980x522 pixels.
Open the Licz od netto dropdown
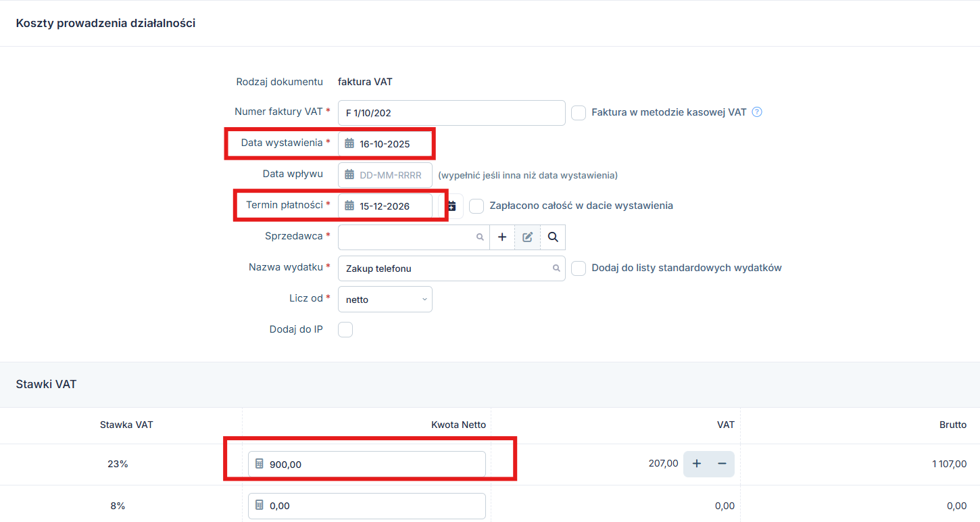[x=385, y=300]
